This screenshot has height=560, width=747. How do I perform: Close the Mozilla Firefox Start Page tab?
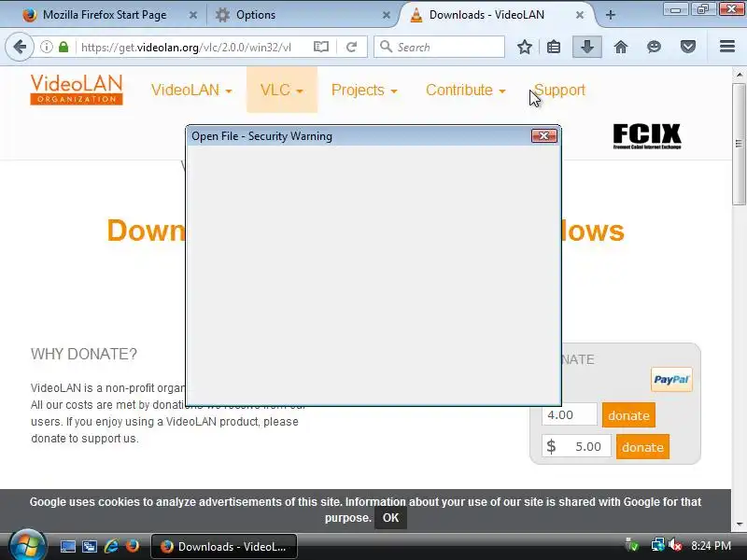click(x=193, y=15)
